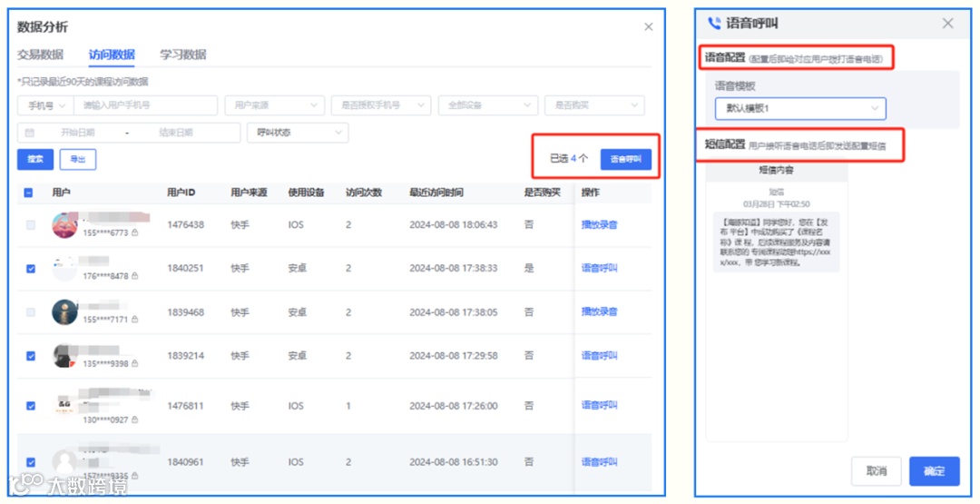Check the box for user 1476438
Viewport: 980px width, 504px height.
click(x=31, y=225)
